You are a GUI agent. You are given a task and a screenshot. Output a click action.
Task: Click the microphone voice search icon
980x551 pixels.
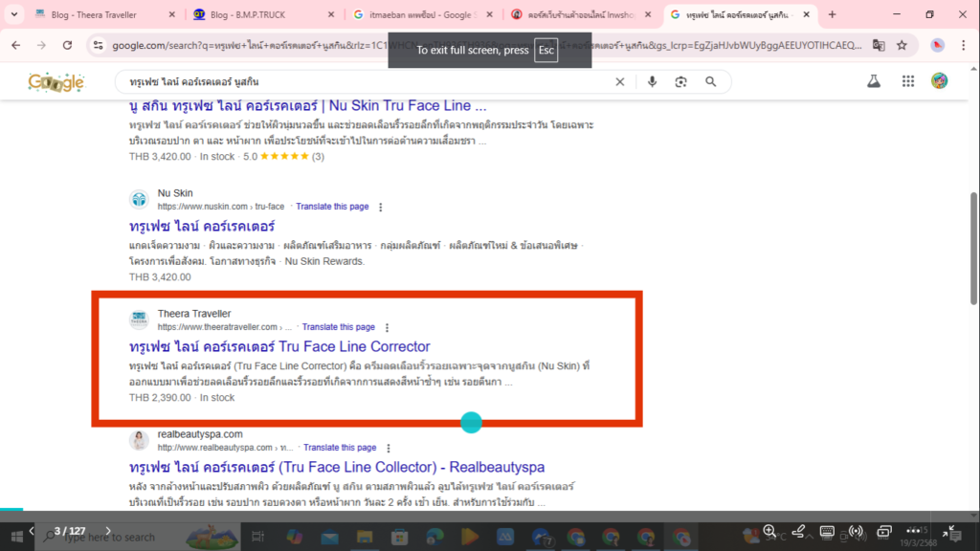pyautogui.click(x=652, y=82)
